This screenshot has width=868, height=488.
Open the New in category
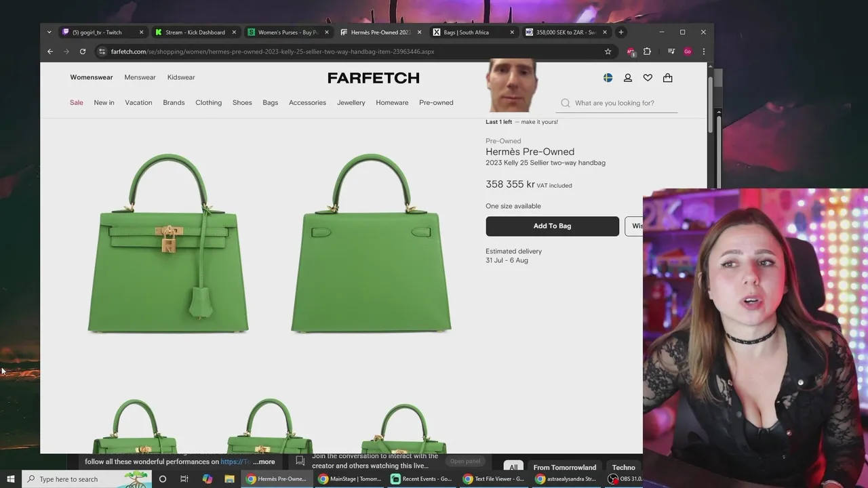point(104,102)
